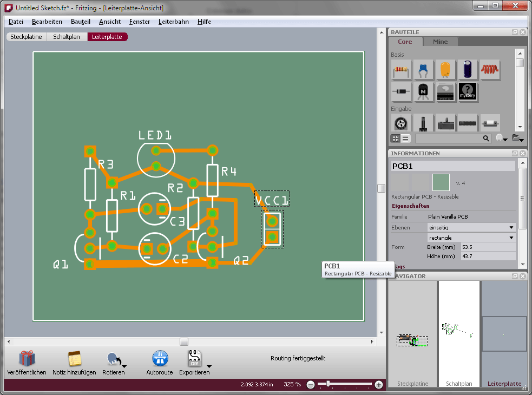The image size is (532, 395).
Task: Switch parts bin to icon grid view
Action: coord(395,139)
